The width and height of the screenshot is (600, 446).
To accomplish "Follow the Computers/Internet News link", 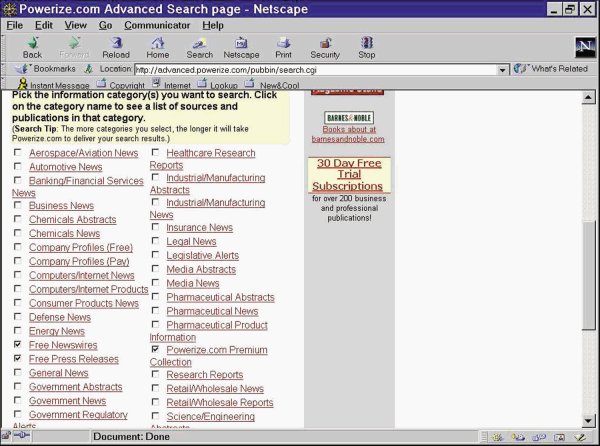I will coord(82,275).
